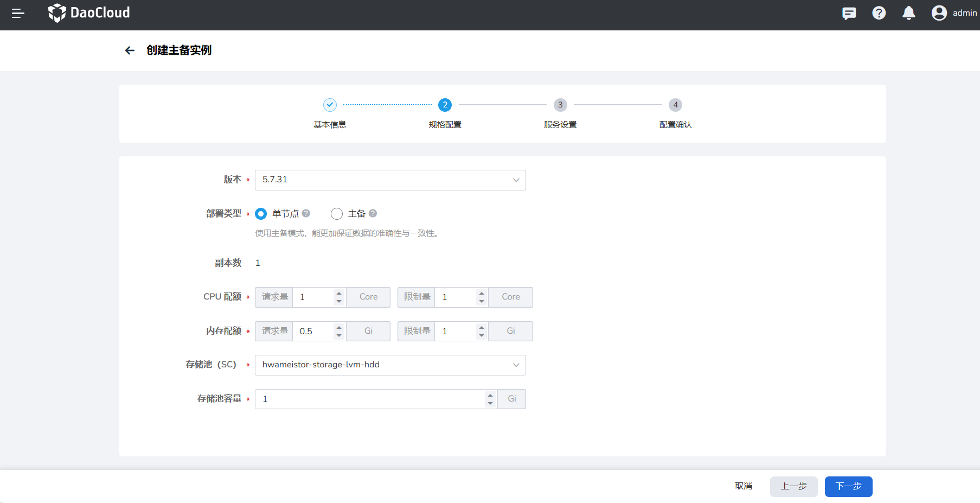The image size is (980, 503).
Task: Go back using the arrow icon
Action: coord(130,50)
